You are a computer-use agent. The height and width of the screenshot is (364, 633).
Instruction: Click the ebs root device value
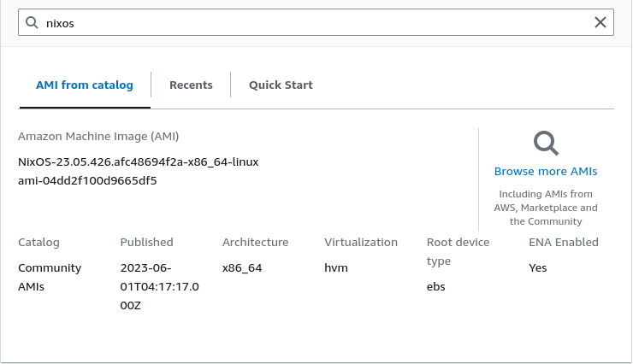435,286
